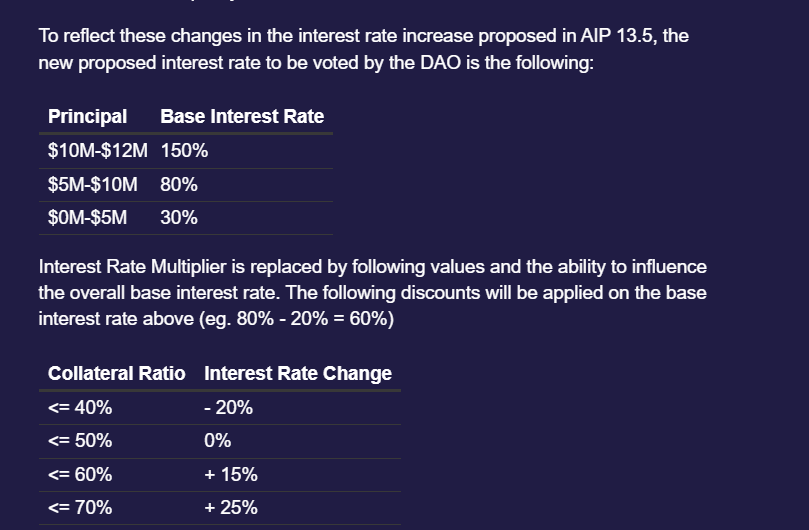Select the <= 70% collateral ratio cell

click(x=80, y=508)
